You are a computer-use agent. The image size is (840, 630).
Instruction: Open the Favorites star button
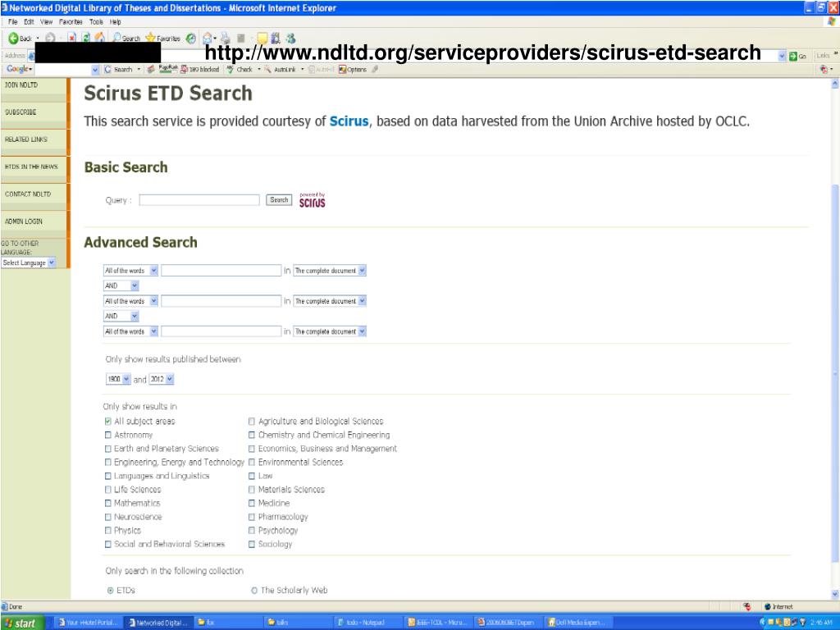coord(163,38)
